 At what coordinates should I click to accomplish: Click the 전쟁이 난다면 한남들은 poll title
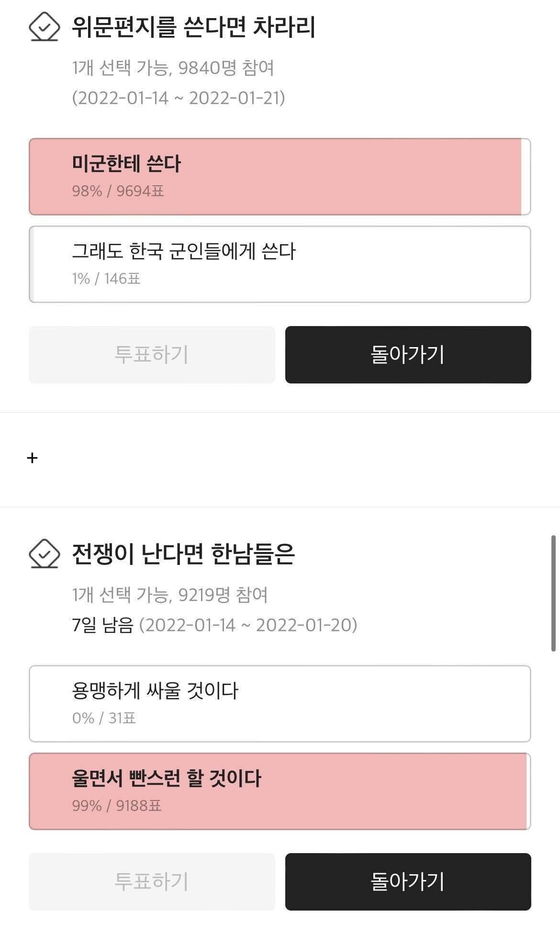click(183, 554)
